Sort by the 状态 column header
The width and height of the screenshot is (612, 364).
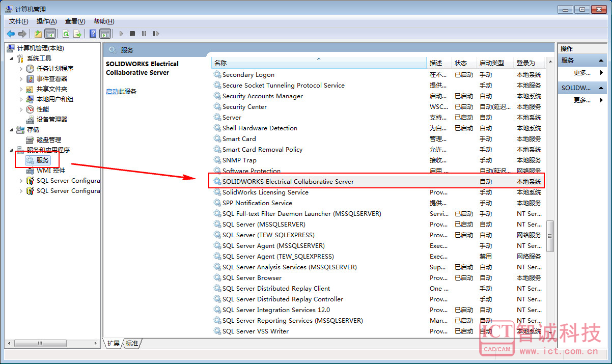tap(464, 63)
